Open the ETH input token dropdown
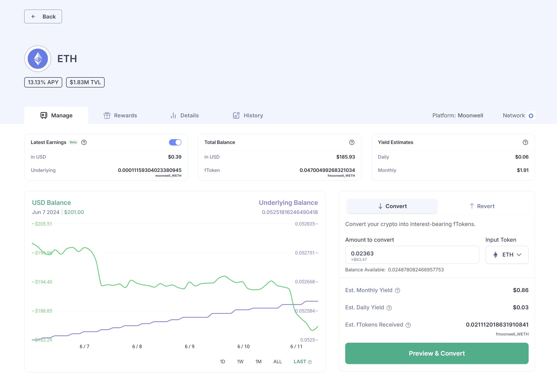Viewport: 557px width, 392px height. click(507, 255)
